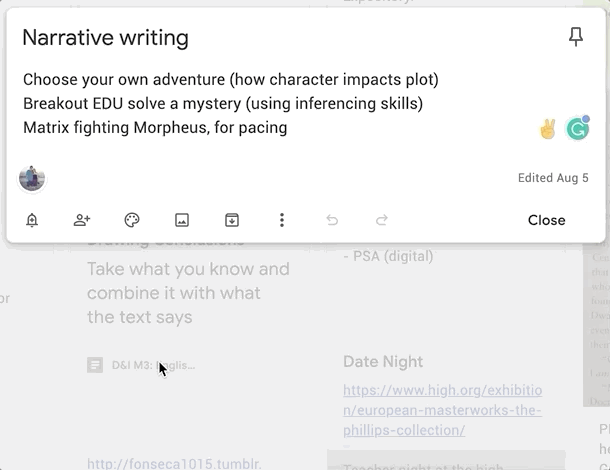Click the Choose your own adventure line

pos(230,79)
